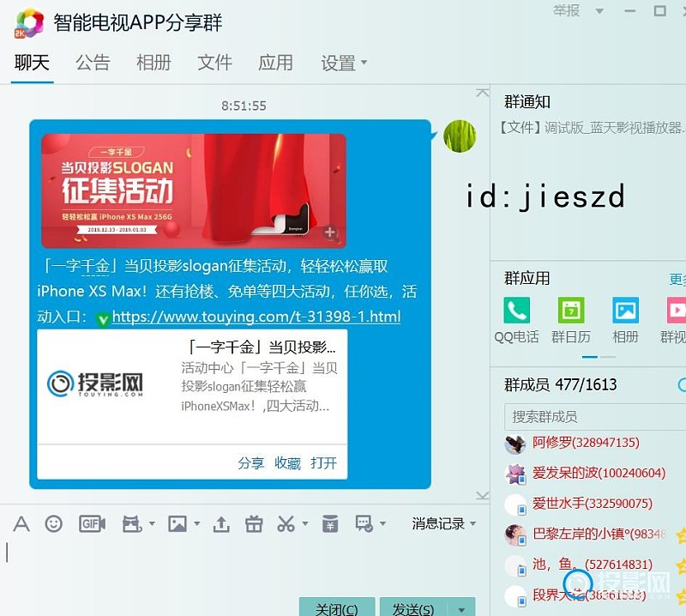Screen dimensions: 686x616
Task: Click the sender's green avatar
Action: (460, 136)
